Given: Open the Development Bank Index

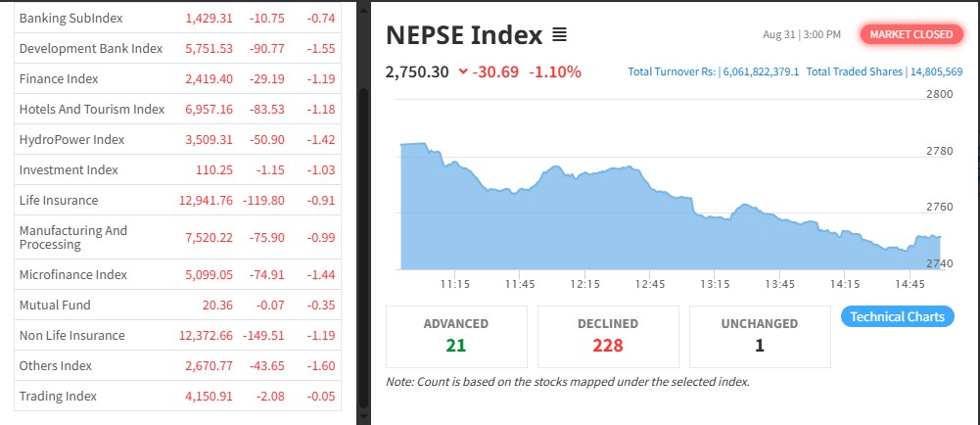Looking at the screenshot, I should point(90,48).
